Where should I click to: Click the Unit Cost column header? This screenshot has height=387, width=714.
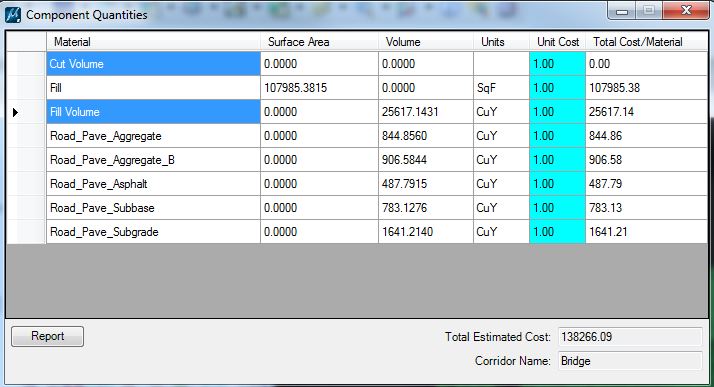(x=557, y=42)
